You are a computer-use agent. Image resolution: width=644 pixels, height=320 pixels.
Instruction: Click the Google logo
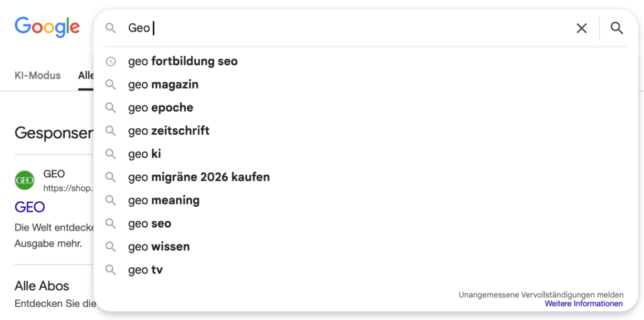(x=47, y=26)
